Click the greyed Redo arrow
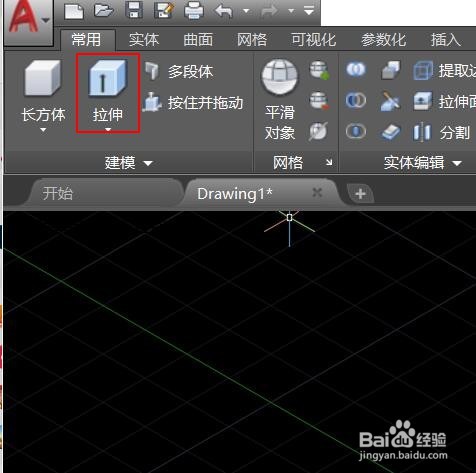The image size is (476, 473). point(269,11)
